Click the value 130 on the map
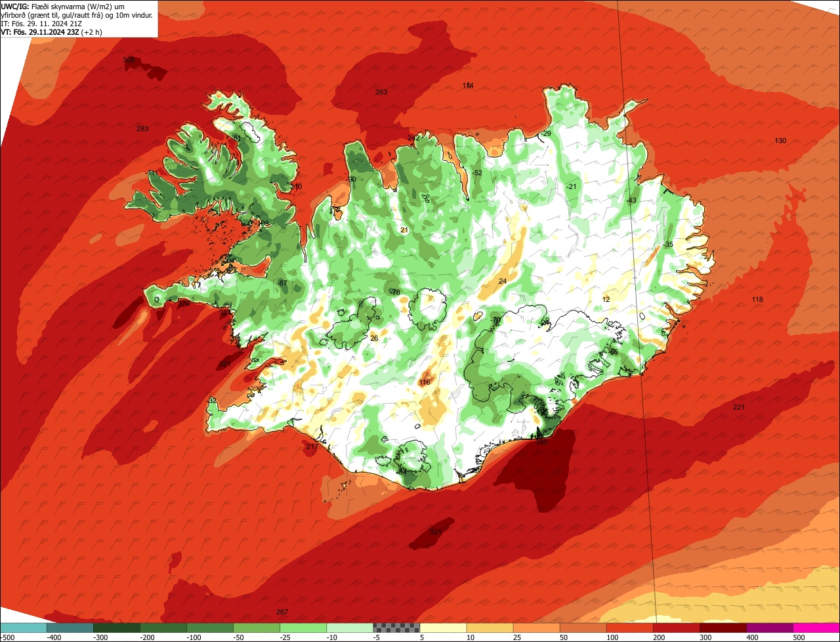840x642 pixels. [780, 140]
